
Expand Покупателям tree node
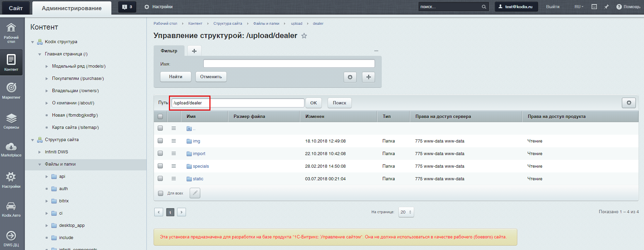pos(47,79)
